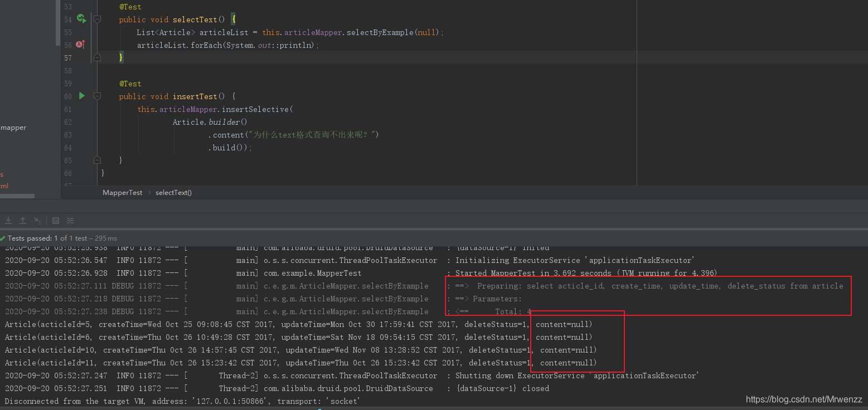Click the Article(acticleId=6 output row

pyautogui.click(x=298, y=337)
